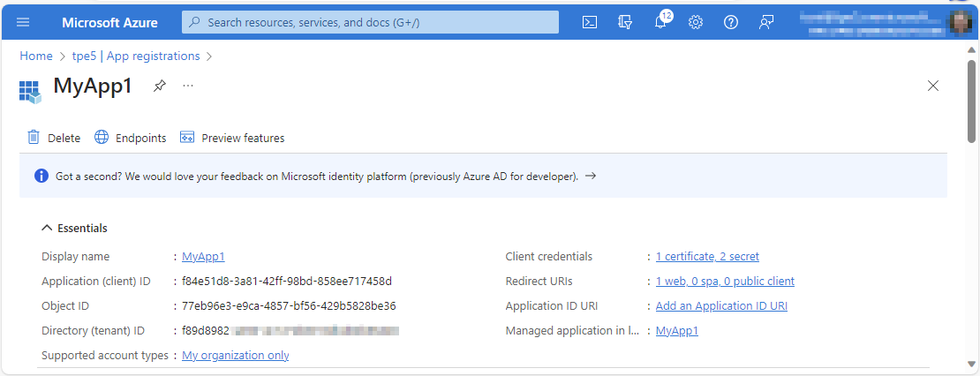
Task: Click the vertical scrollbar thumb
Action: tap(971, 102)
